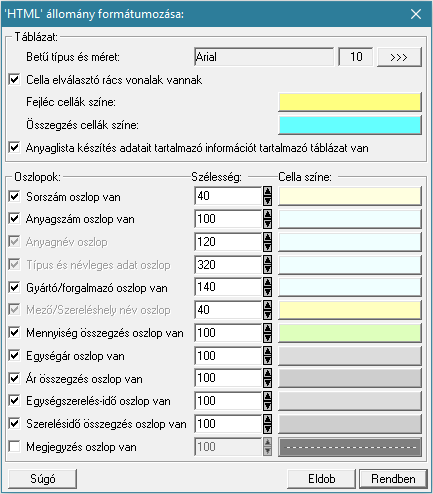The width and height of the screenshot is (433, 494).
Task: Decrease the Anyagszám column width spinner down arrow
Action: click(x=267, y=224)
